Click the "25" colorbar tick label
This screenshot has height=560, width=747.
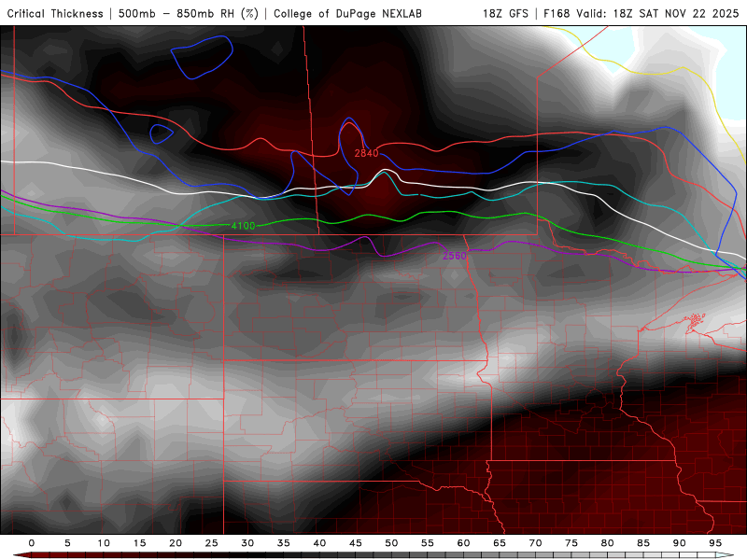tap(212, 543)
